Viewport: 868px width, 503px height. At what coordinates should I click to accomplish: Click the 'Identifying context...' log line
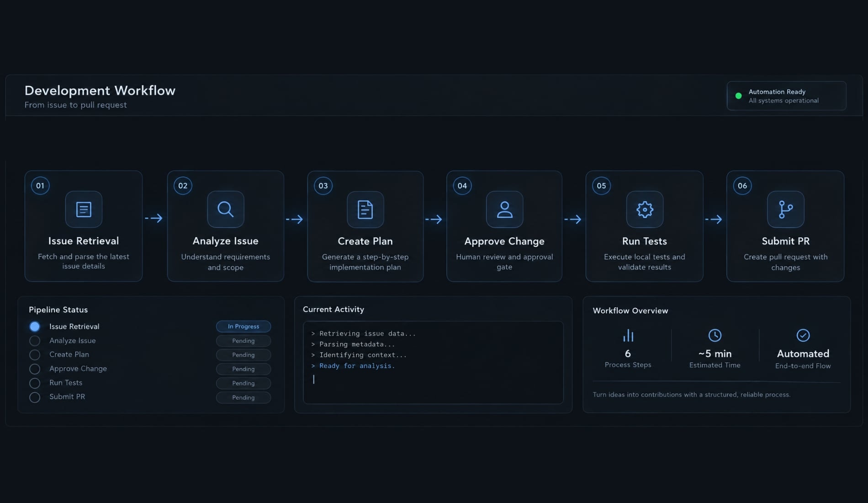[359, 355]
